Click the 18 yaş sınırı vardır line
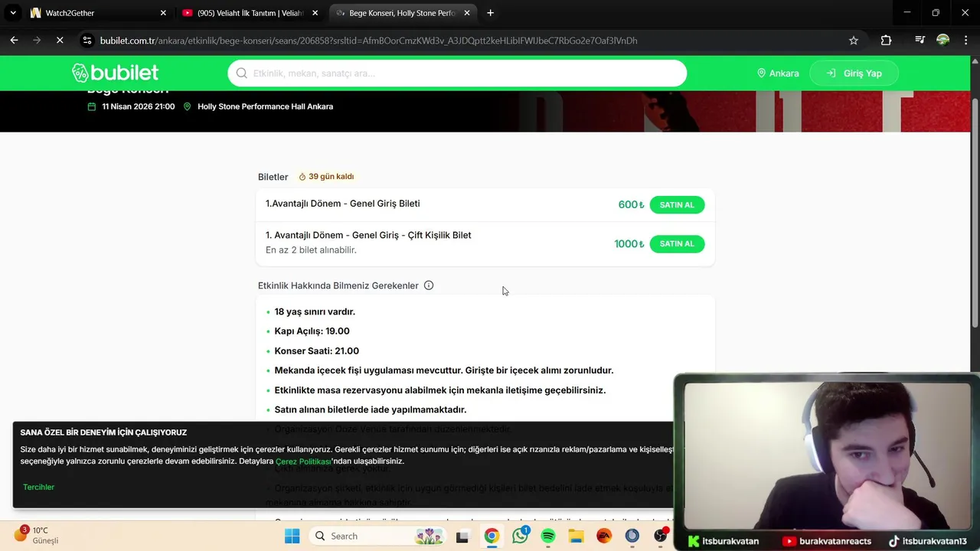This screenshot has width=980, height=551. coord(315,311)
